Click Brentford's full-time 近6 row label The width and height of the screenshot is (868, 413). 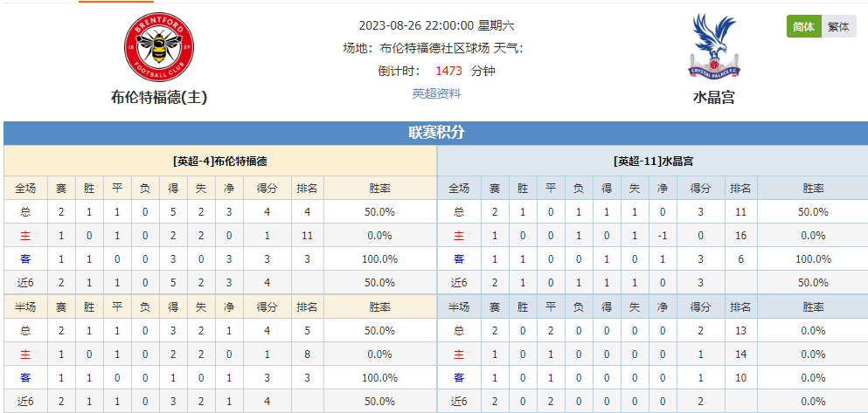point(25,283)
